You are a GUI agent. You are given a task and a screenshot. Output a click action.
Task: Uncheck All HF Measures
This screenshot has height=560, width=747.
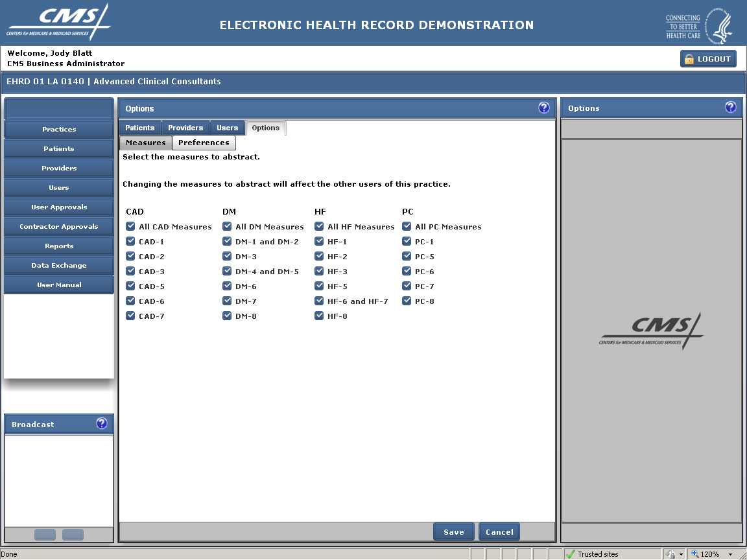[319, 226]
